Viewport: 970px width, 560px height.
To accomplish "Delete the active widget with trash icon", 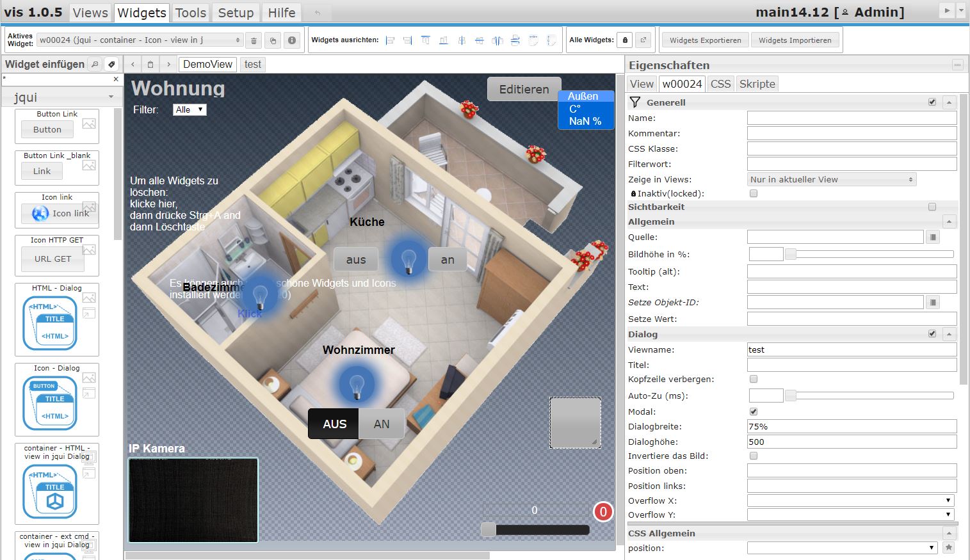I will pyautogui.click(x=254, y=40).
